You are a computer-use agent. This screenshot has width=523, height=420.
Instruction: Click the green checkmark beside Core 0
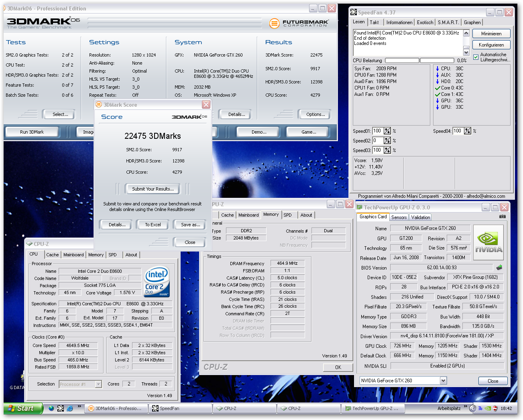pos(438,88)
